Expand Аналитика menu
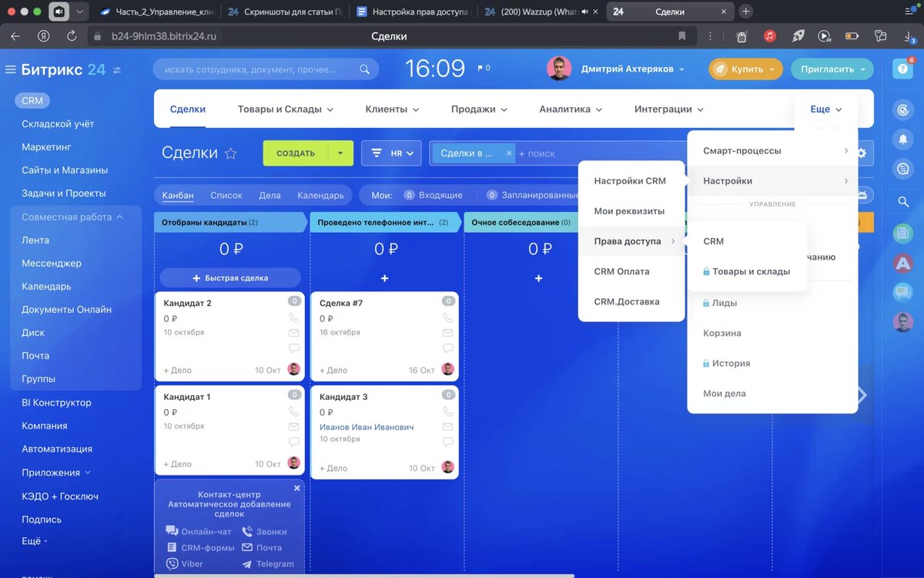Image resolution: width=924 pixels, height=578 pixels. (571, 109)
